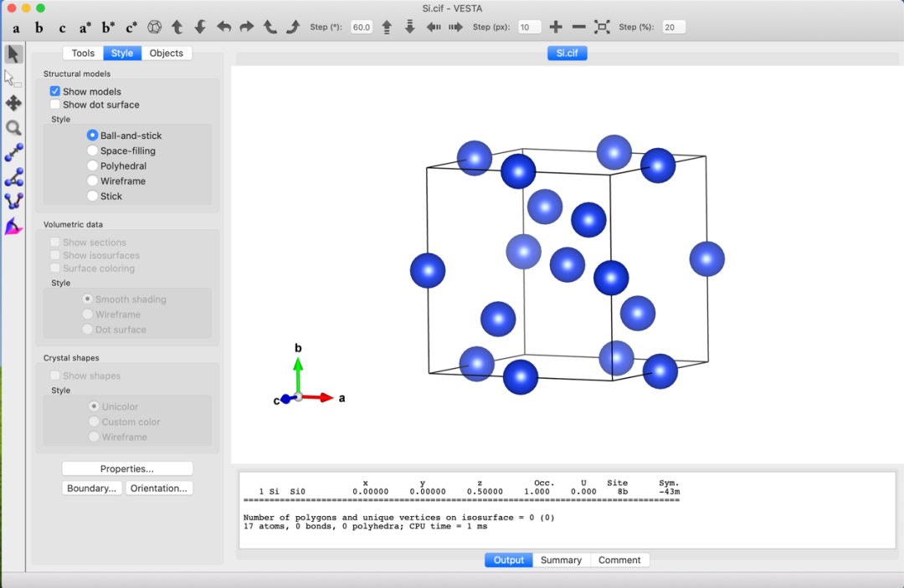
Task: Select the interfacial angle tool
Action: (x=13, y=227)
